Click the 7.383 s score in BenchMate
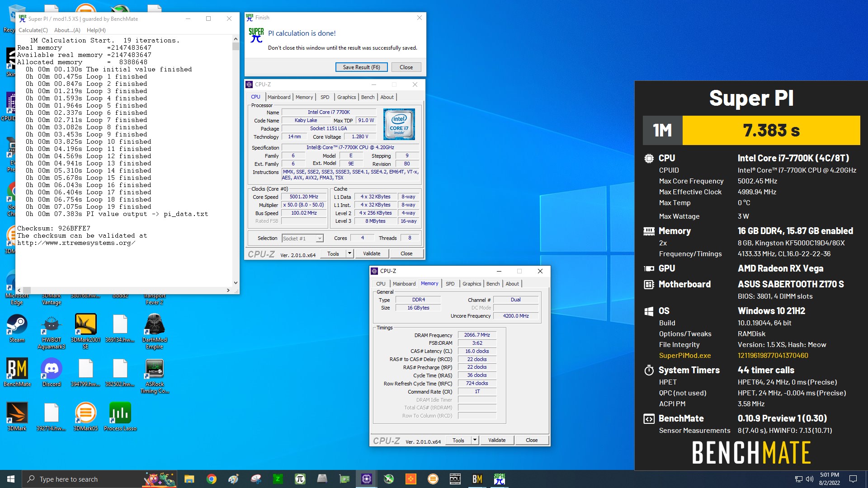 771,131
